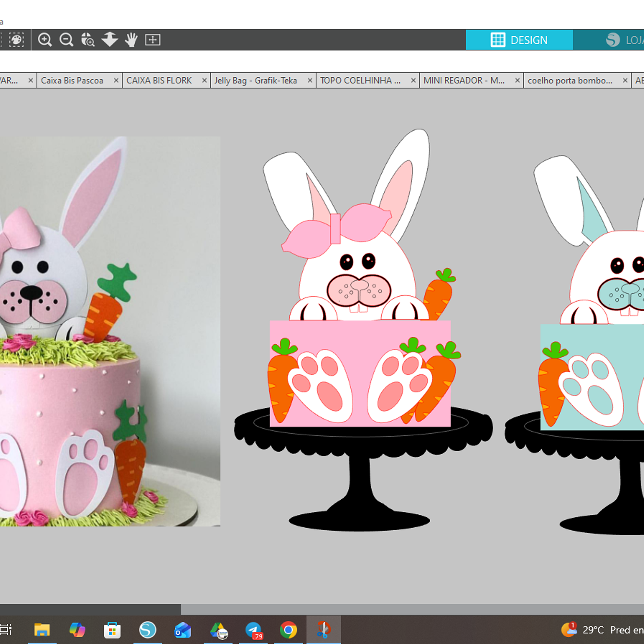Select the Zoom Selection tool
This screenshot has width=644, height=644.
tap(88, 40)
